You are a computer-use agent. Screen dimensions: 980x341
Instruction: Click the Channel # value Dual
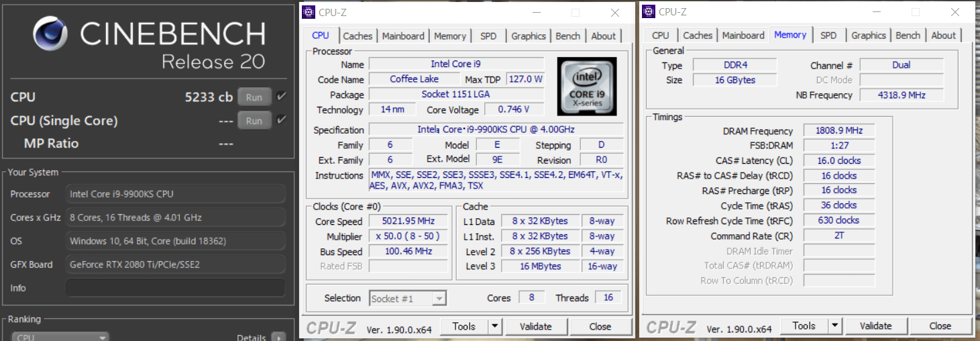902,65
